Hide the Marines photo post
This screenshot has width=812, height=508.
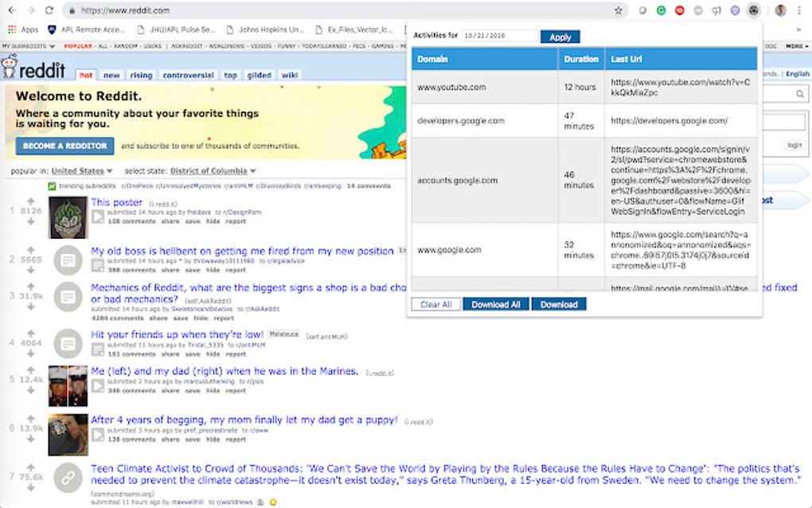tap(212, 391)
